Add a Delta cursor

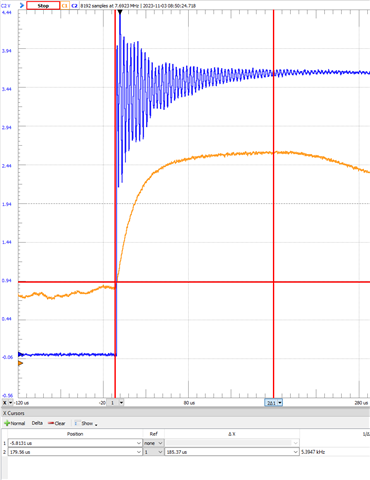37,423
